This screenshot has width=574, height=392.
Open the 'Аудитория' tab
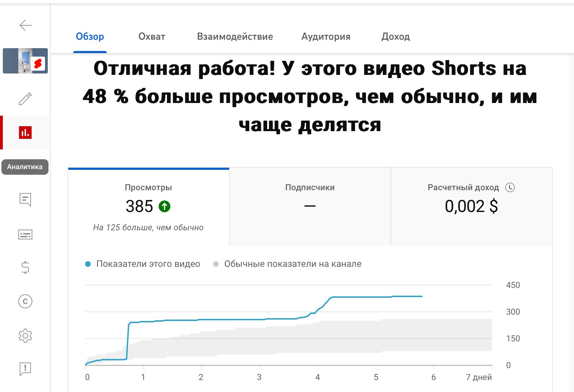point(325,37)
